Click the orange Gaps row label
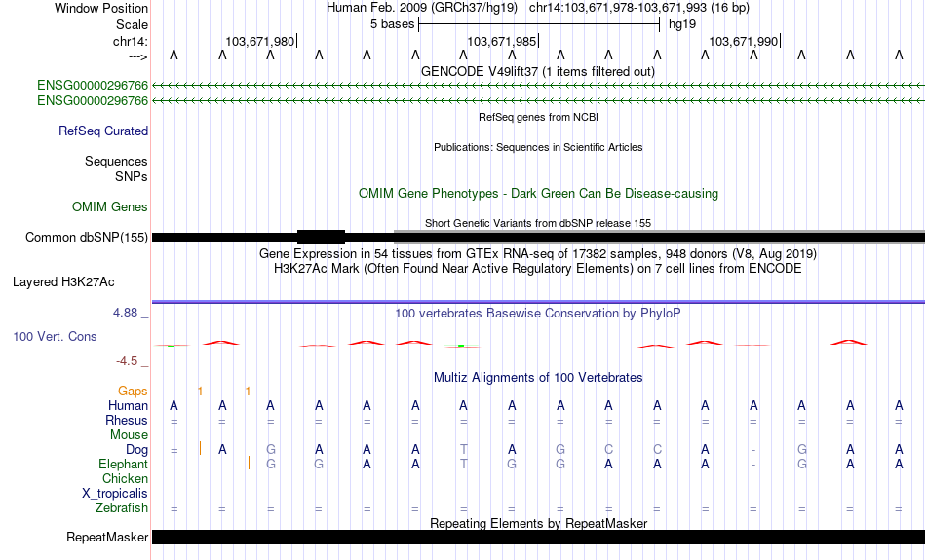Image resolution: width=926 pixels, height=560 pixels. 133,391
